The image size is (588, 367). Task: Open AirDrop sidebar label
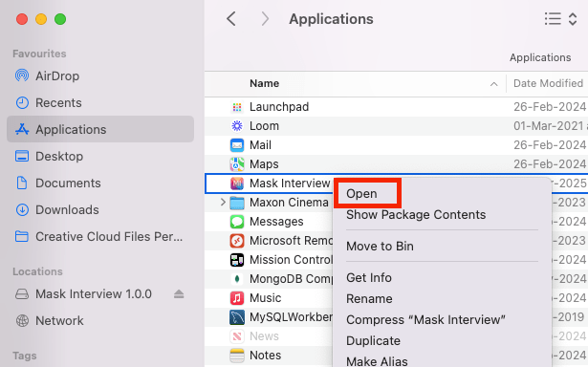(x=57, y=76)
